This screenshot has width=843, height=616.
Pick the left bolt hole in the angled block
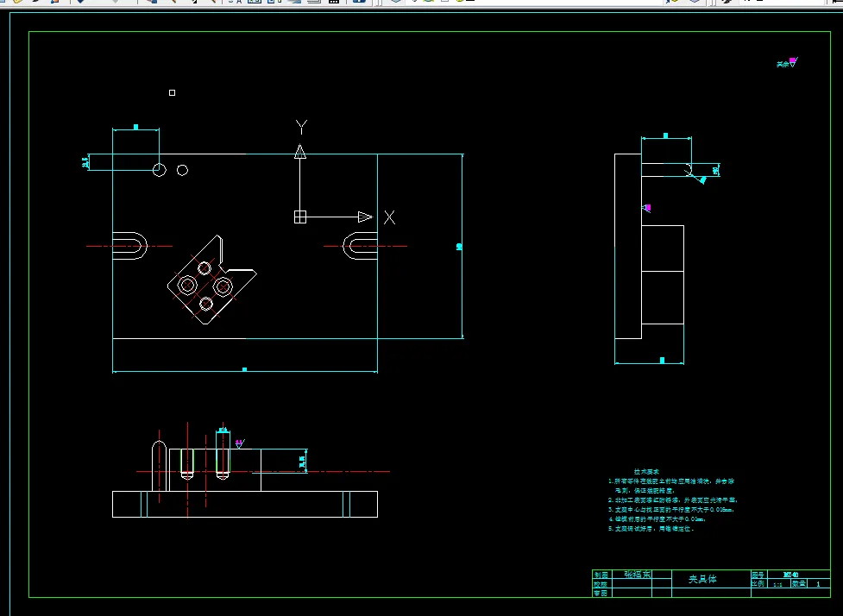[187, 285]
